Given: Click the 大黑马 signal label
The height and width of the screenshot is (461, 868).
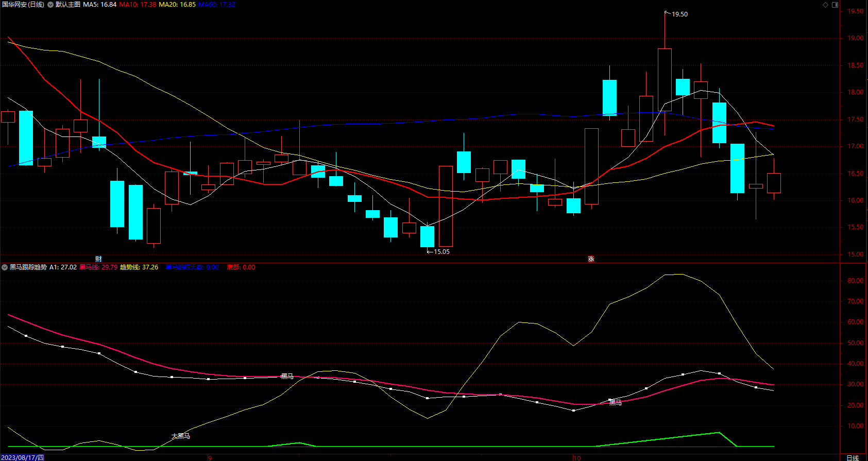Looking at the screenshot, I should click(181, 436).
